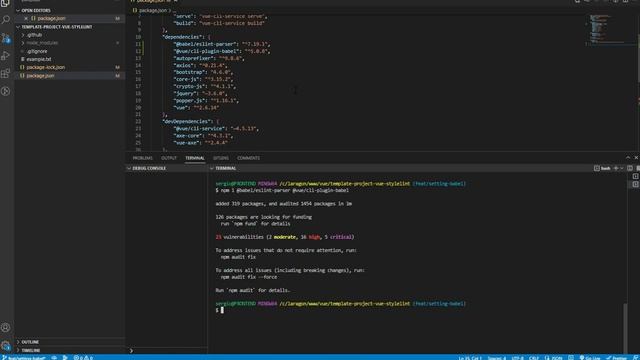The height and width of the screenshot is (360, 640).
Task: Switch to the PROBLEMS panel tab
Action: 142,158
